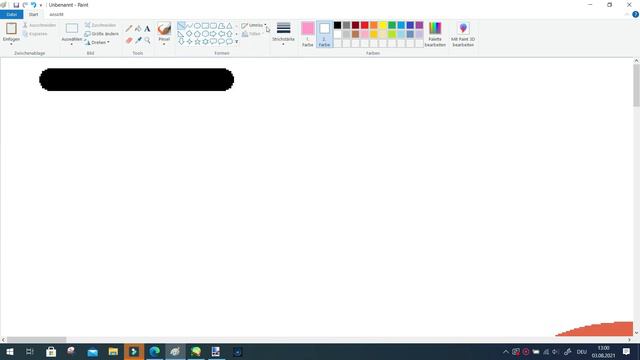Open the Auswählen dropdown arrow
640x360 pixels.
tap(72, 44)
